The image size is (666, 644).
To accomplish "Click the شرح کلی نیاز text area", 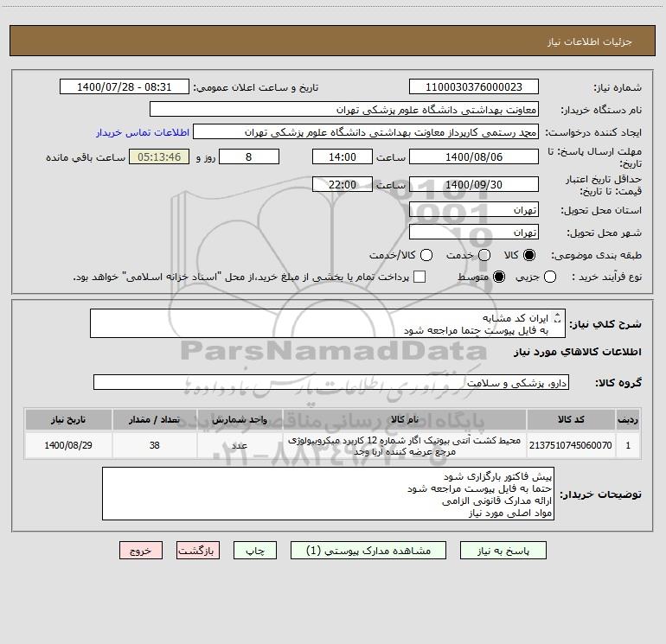I will point(328,323).
